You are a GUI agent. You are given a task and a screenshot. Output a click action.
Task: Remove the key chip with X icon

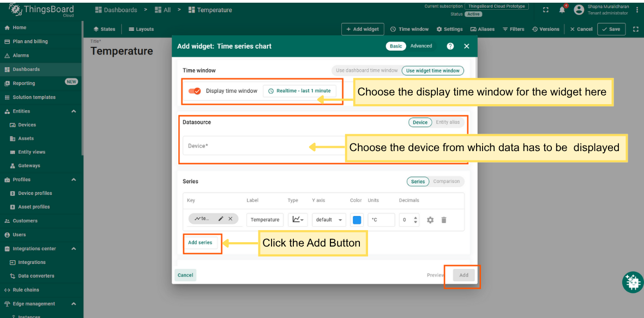coord(230,219)
